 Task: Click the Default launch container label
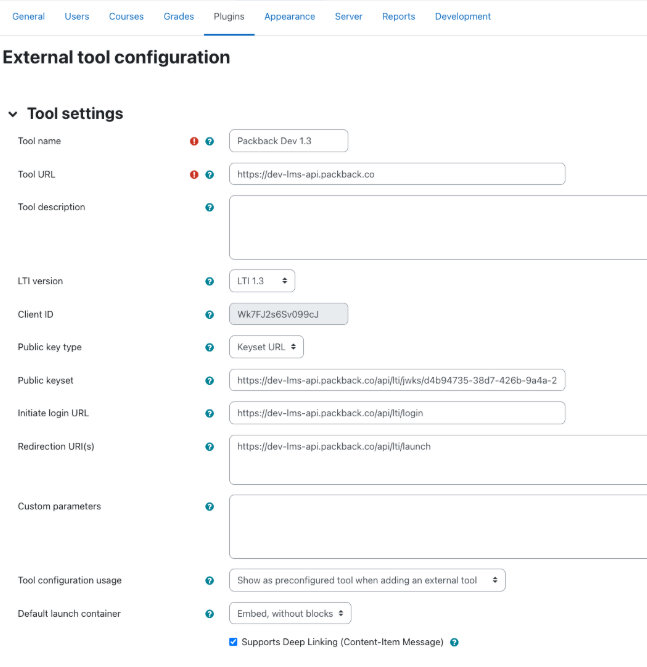(x=69, y=614)
